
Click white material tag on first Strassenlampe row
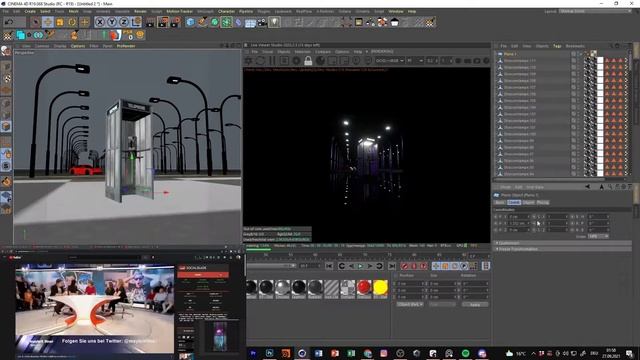tap(600, 60)
